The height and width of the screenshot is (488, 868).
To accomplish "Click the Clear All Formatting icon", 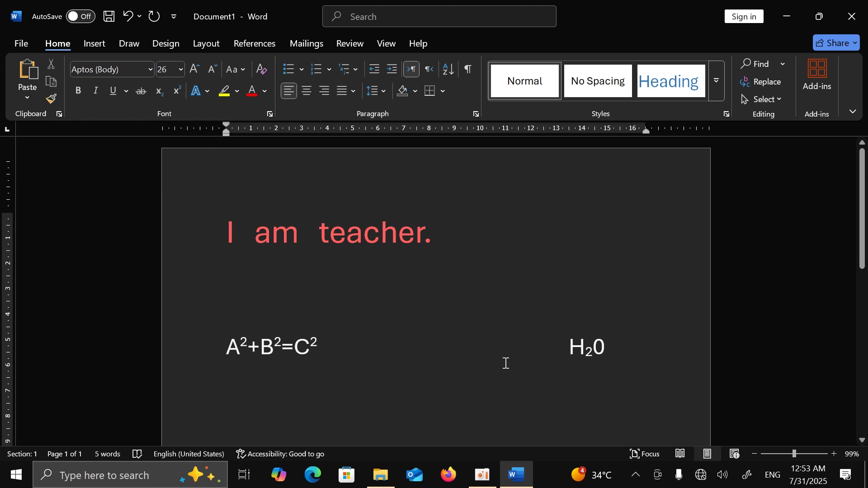I will point(261,69).
